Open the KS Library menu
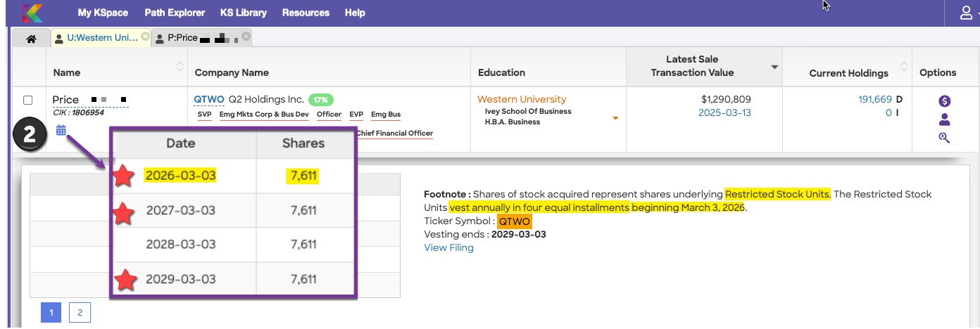The height and width of the screenshot is (329, 980). tap(243, 13)
